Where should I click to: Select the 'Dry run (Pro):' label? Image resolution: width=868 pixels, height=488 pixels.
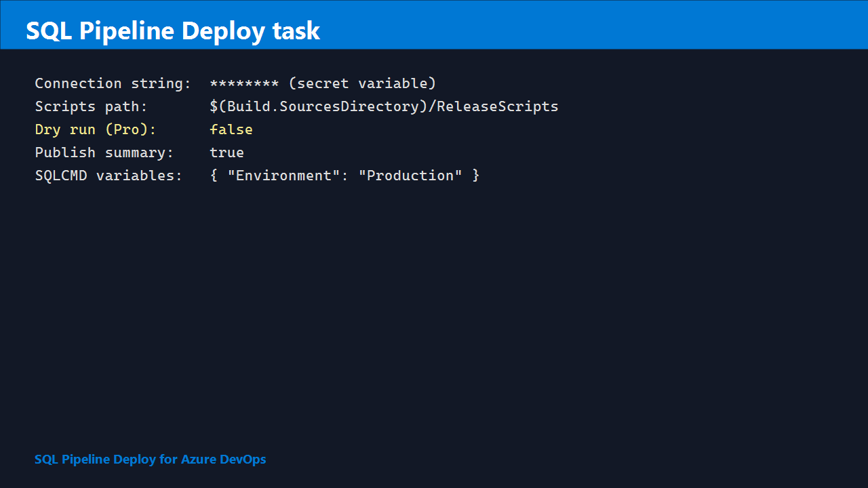point(96,129)
